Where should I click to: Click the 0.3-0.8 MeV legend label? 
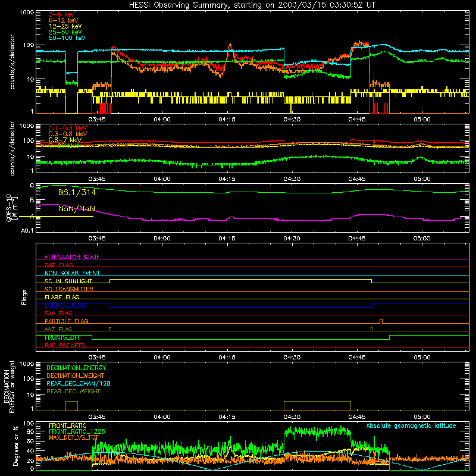(68, 134)
